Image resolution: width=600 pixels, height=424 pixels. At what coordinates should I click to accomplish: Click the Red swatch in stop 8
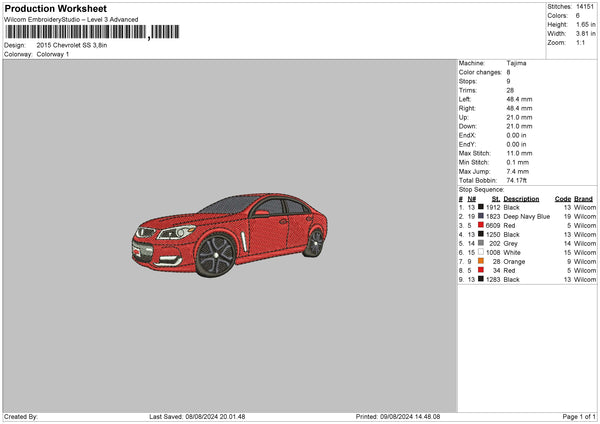click(481, 270)
